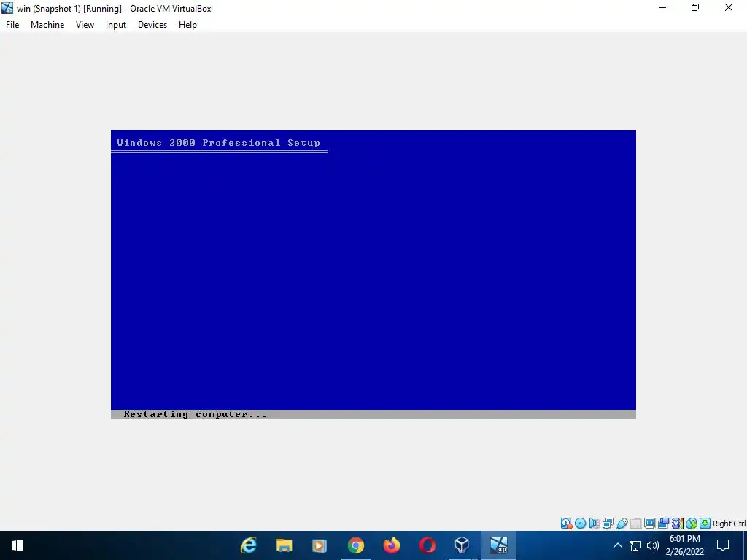Click the shared folders status icon
The height and width of the screenshot is (560, 747).
click(x=635, y=524)
